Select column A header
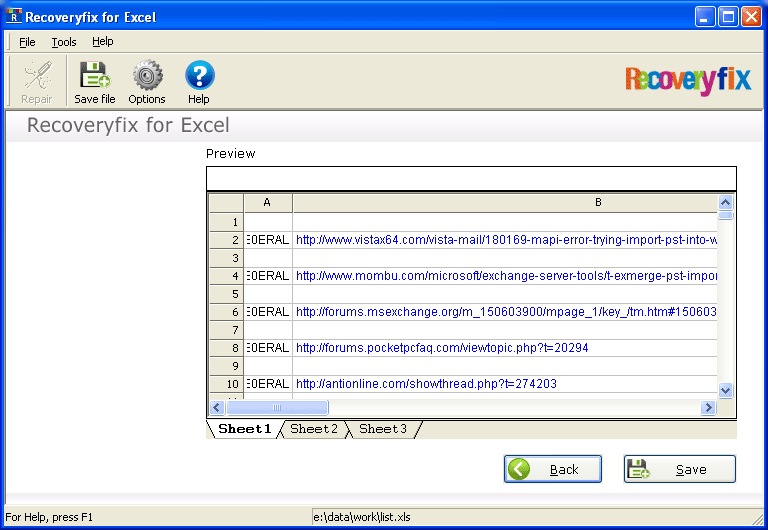Viewport: 768px width, 530px height. click(268, 203)
